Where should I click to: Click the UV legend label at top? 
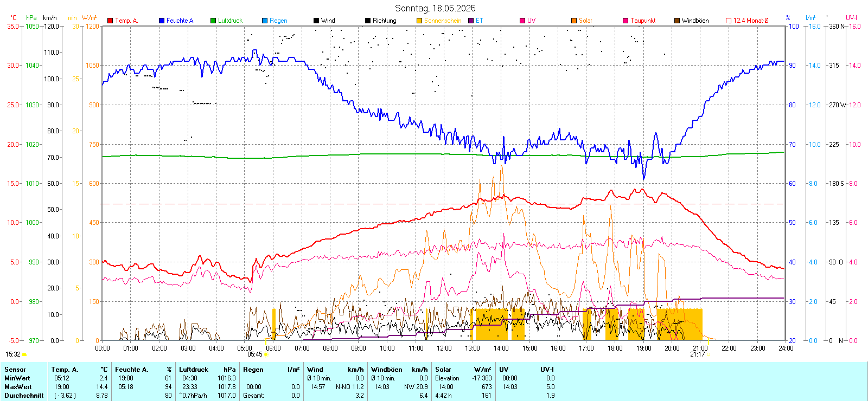point(531,21)
